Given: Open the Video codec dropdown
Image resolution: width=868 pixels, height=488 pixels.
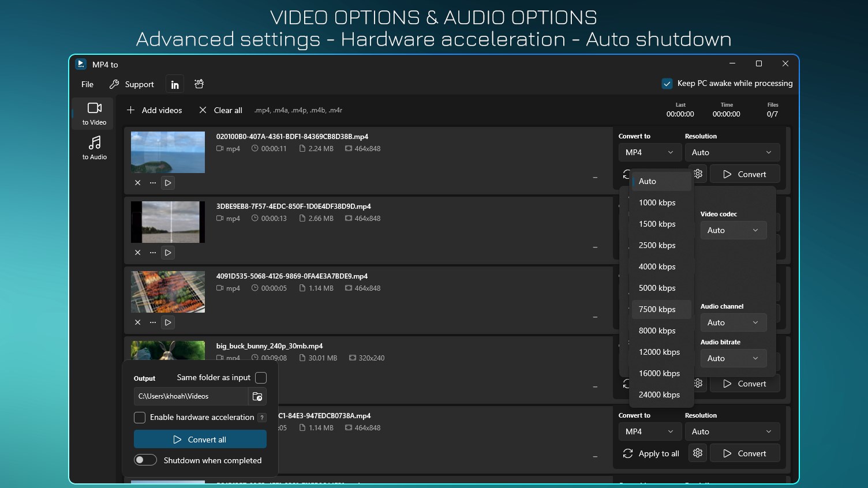Looking at the screenshot, I should pyautogui.click(x=733, y=230).
